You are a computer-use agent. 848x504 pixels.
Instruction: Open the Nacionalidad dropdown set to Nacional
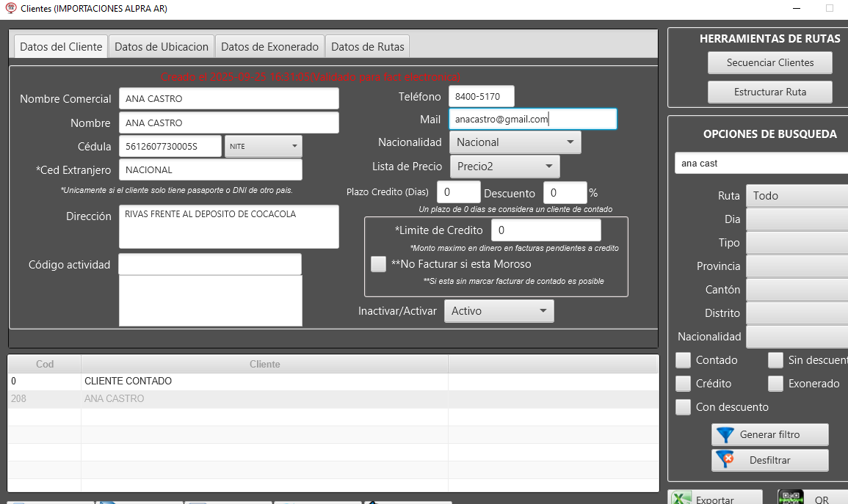[x=515, y=142]
